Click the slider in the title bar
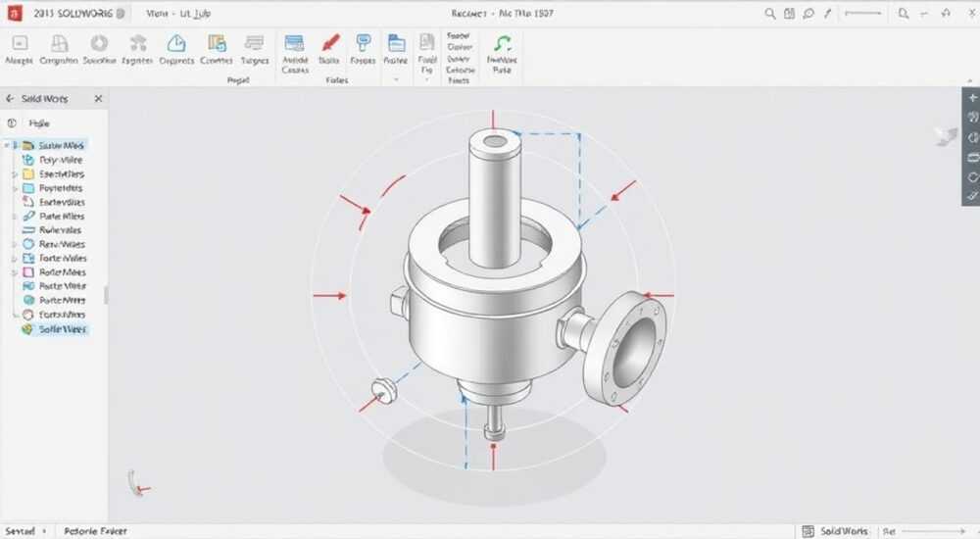The image size is (980, 539). coord(863,13)
